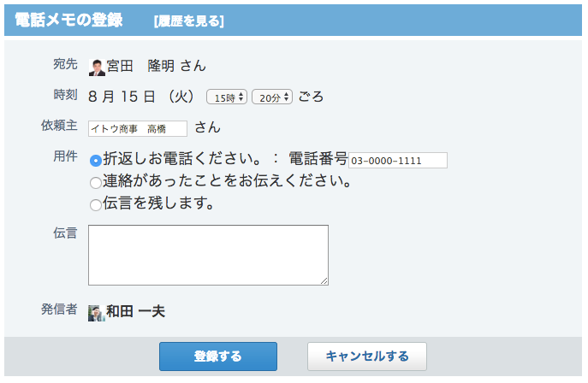Grab the text area resize handle
The width and height of the screenshot is (588, 383).
pos(324,280)
